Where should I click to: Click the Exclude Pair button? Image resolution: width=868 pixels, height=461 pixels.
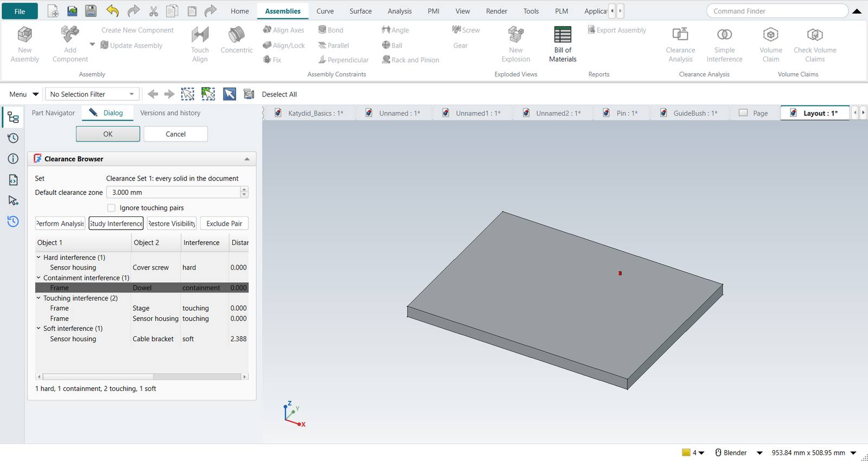click(224, 223)
